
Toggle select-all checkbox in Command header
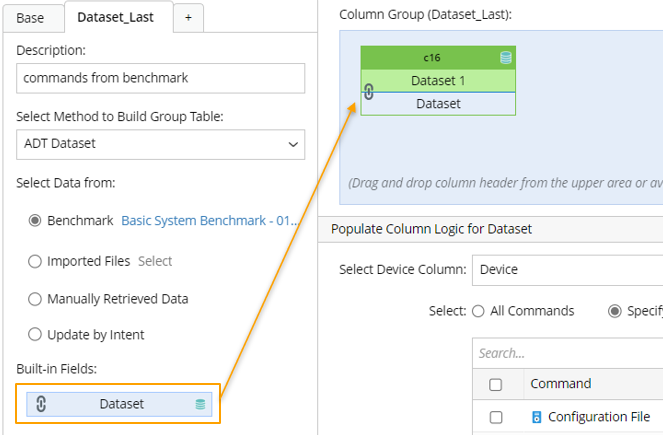click(496, 384)
